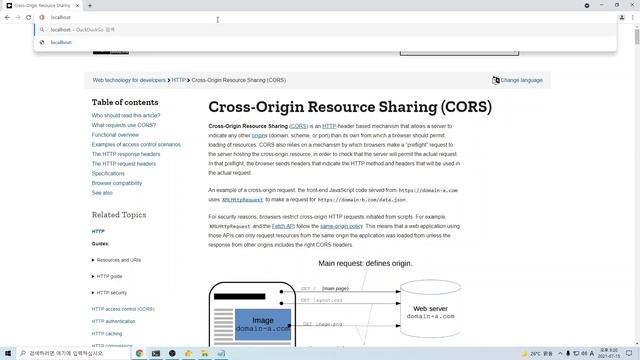Open the HTTP link under Related Topics

click(98, 231)
